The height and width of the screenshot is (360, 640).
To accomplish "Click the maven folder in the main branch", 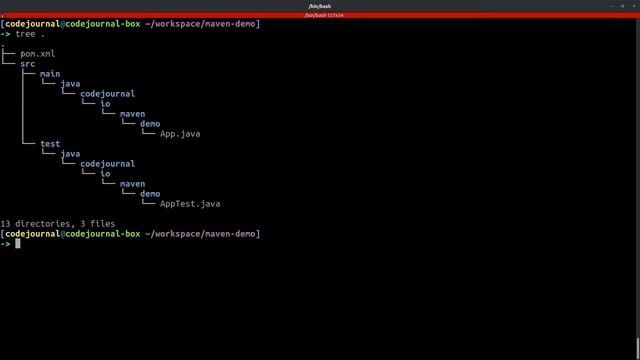I will [x=133, y=114].
